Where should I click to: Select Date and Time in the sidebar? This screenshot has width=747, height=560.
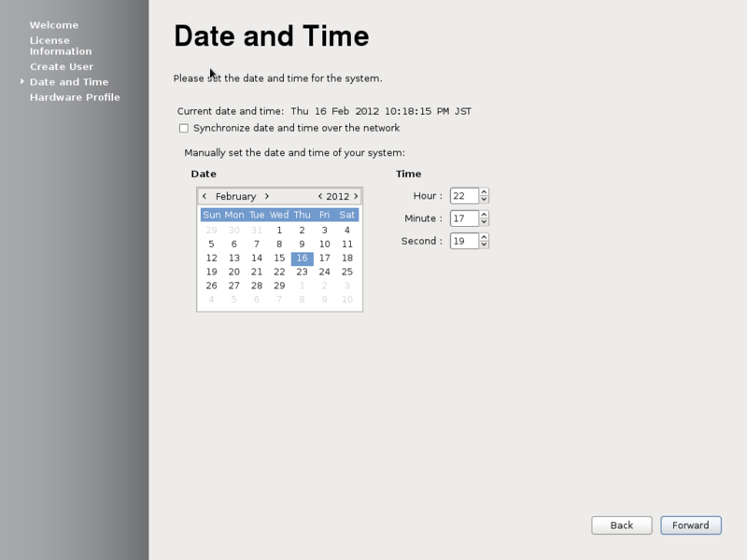(69, 82)
